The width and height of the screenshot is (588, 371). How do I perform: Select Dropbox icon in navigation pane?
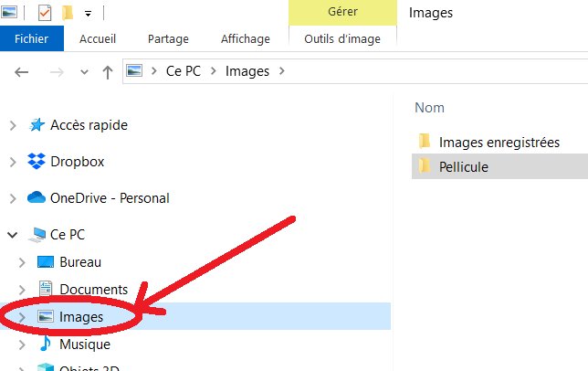(x=37, y=162)
